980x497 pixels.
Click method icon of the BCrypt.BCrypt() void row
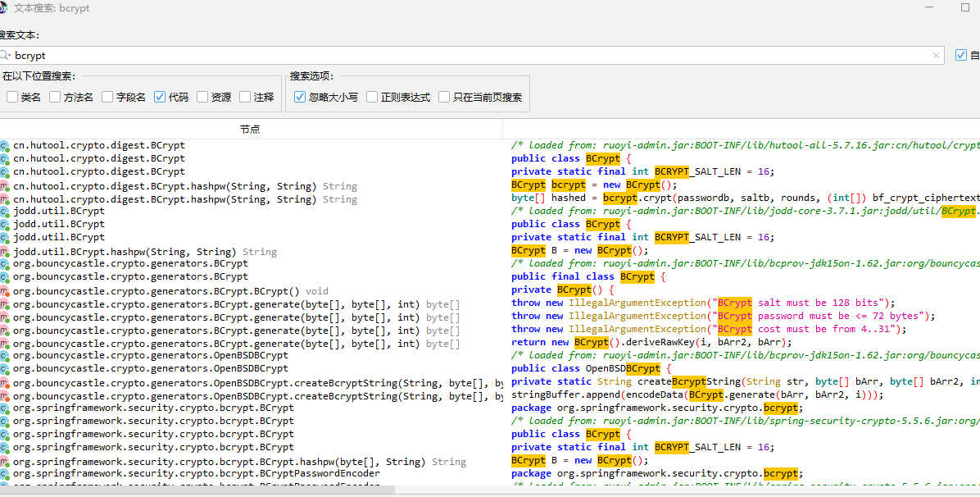click(x=4, y=292)
